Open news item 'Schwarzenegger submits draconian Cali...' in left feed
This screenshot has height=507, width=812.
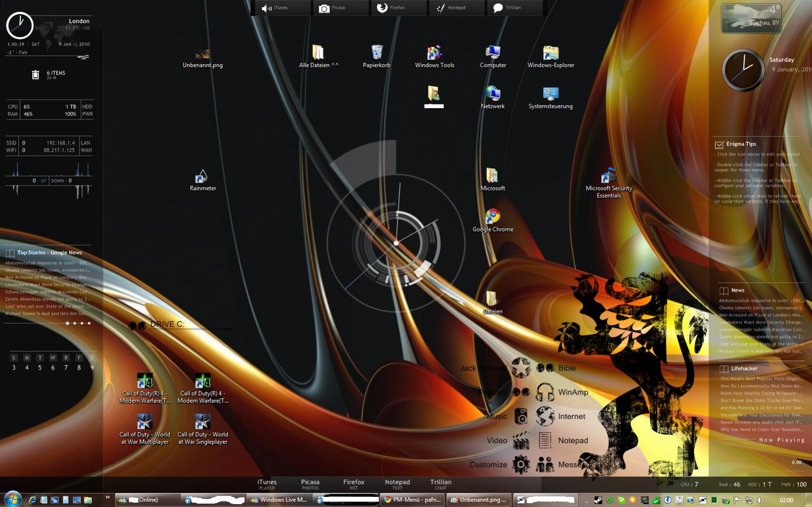click(47, 292)
